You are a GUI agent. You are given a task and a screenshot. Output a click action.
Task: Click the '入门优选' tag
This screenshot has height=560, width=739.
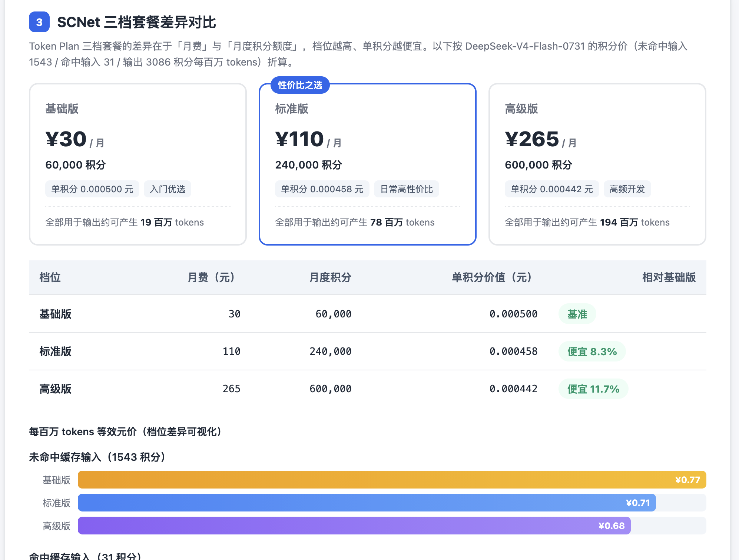pos(168,189)
